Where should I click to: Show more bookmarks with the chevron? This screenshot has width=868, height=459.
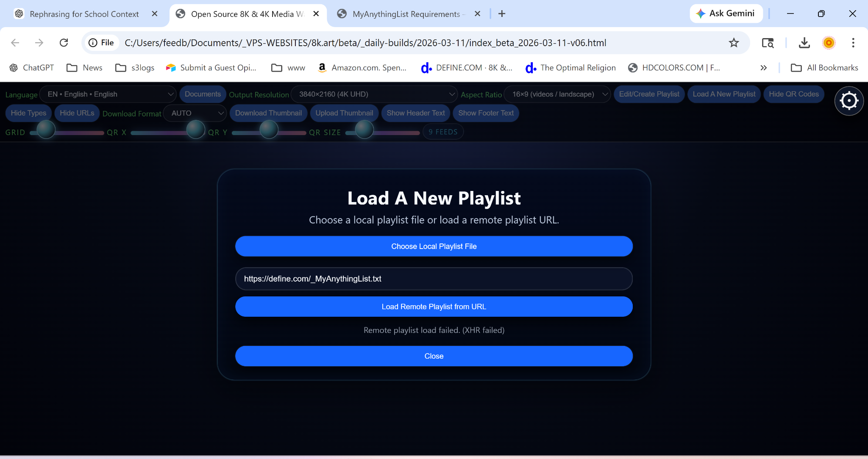764,68
